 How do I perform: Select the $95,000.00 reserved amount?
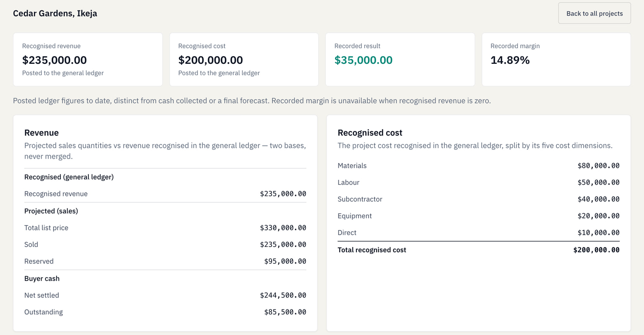[x=285, y=261]
